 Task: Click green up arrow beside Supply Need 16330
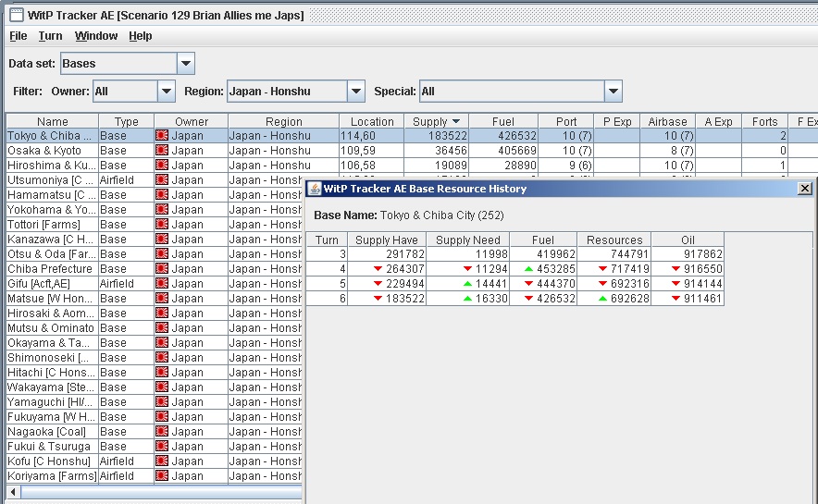point(467,299)
